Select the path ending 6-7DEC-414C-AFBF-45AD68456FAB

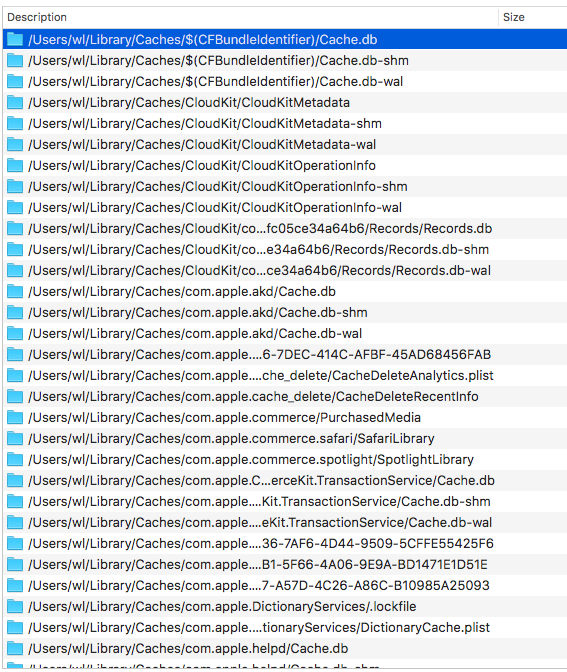click(x=260, y=355)
